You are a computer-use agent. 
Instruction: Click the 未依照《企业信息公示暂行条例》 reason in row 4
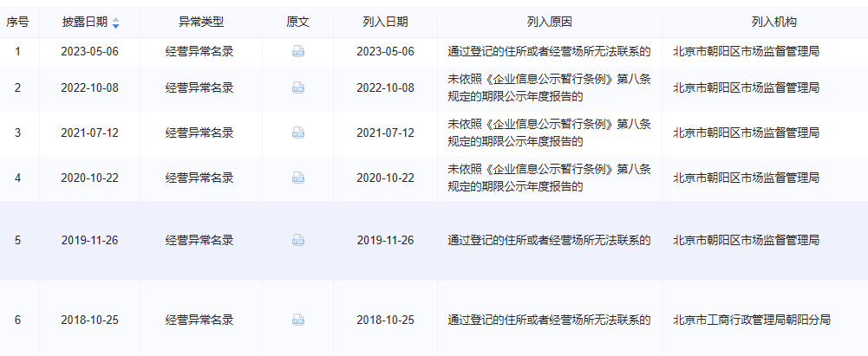(549, 178)
